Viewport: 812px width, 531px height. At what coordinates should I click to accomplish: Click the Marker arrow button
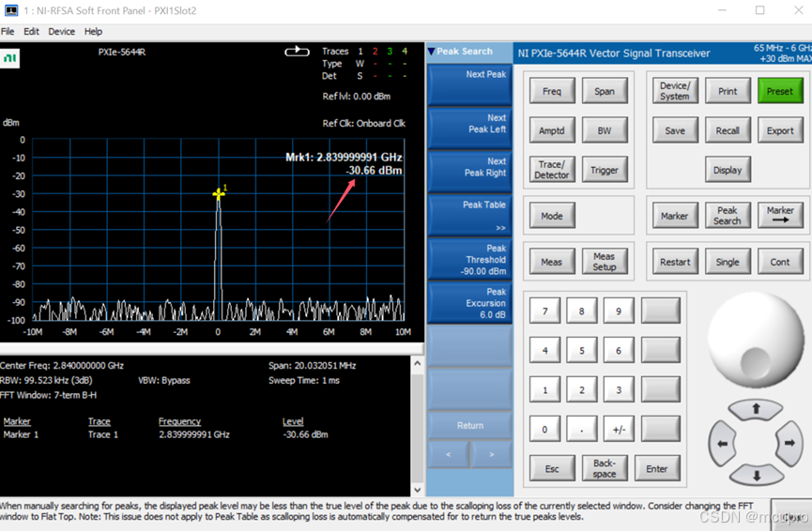[x=780, y=215]
